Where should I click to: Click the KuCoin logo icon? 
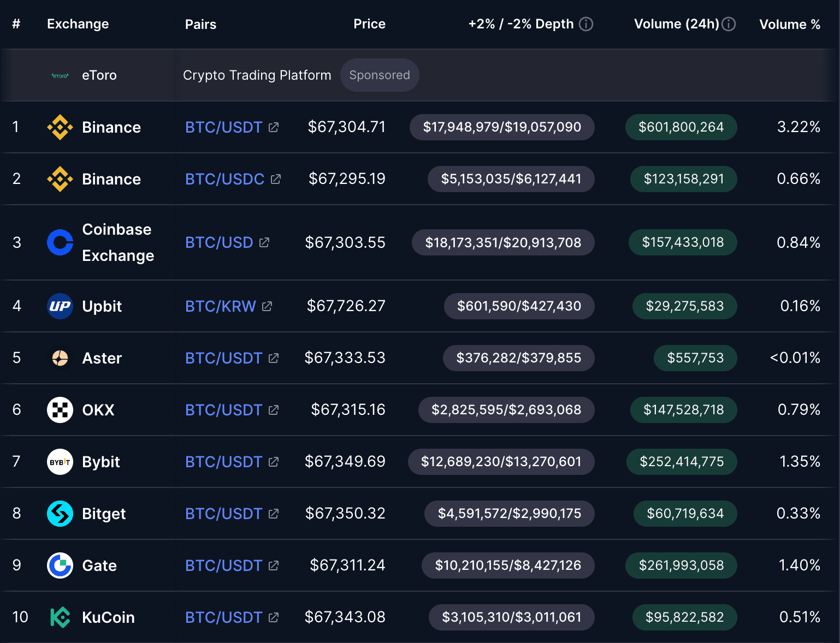coord(60,617)
